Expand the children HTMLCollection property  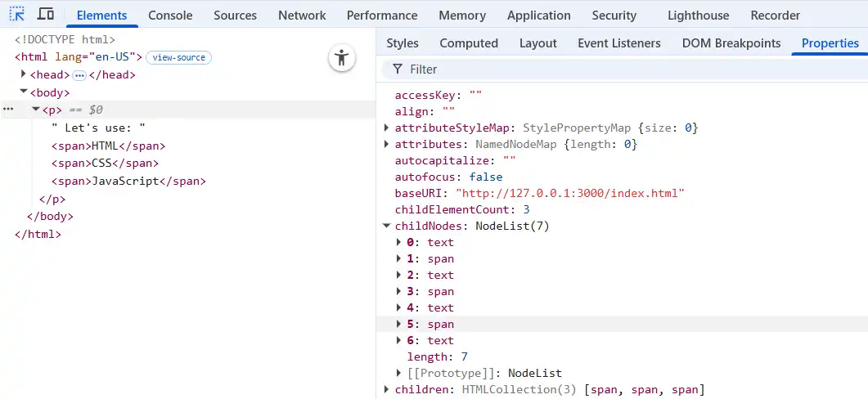[x=387, y=390]
